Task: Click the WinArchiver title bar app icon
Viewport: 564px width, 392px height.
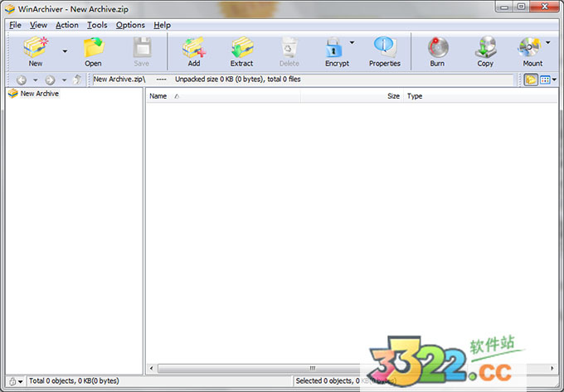Action: pyautogui.click(x=10, y=8)
